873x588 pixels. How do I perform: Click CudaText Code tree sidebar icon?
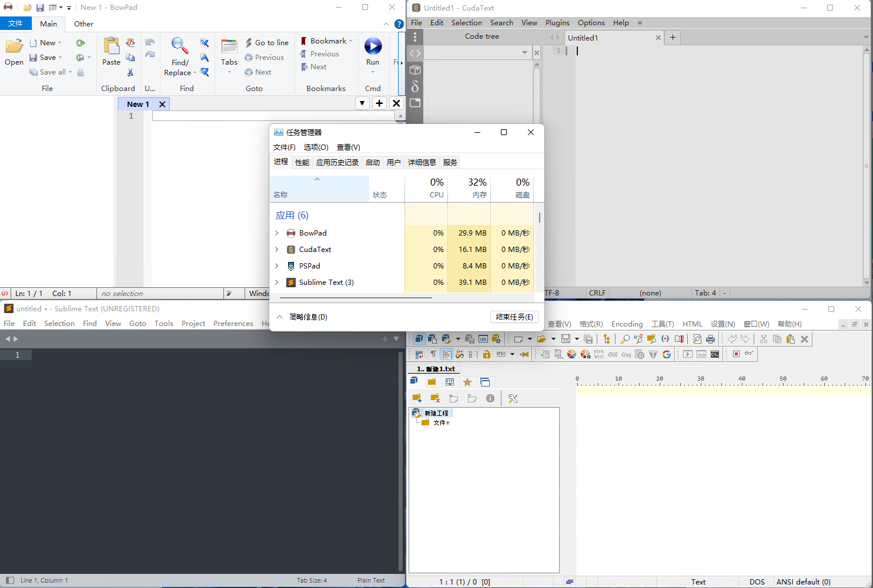[415, 53]
